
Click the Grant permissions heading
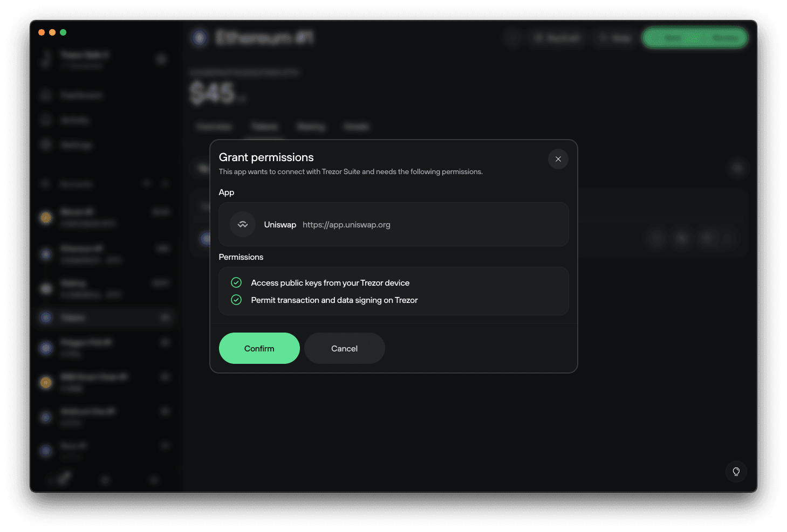click(x=266, y=157)
